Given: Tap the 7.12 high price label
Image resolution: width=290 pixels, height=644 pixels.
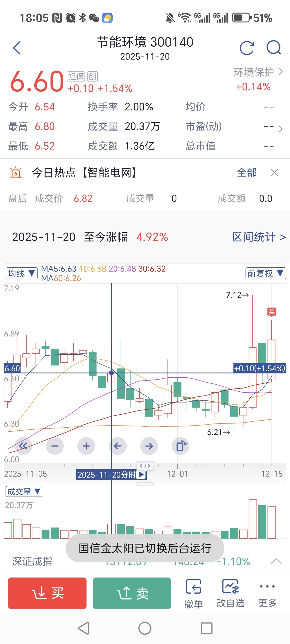Looking at the screenshot, I should 237,295.
